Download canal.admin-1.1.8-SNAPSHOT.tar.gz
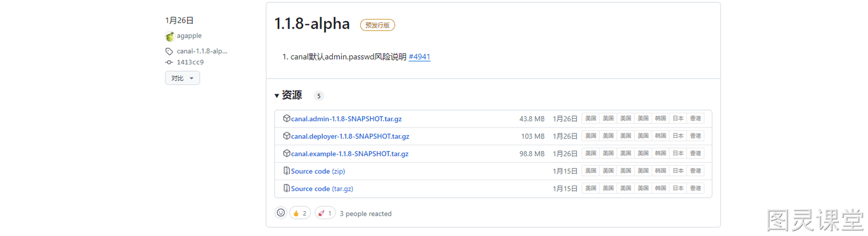This screenshot has width=868, height=236. coord(346,119)
